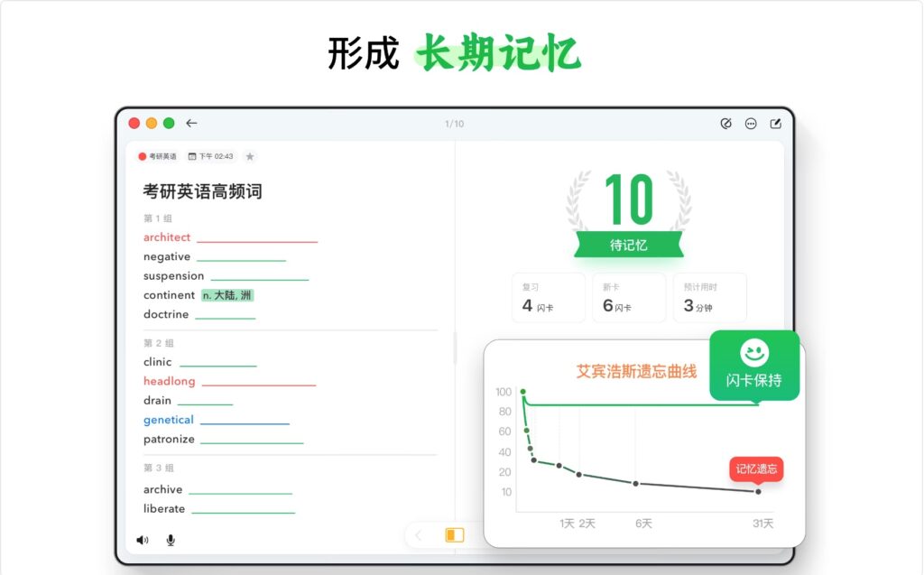Click the green 待记忆 ribbon badge
Screen dimensions: 924x575
pos(629,244)
